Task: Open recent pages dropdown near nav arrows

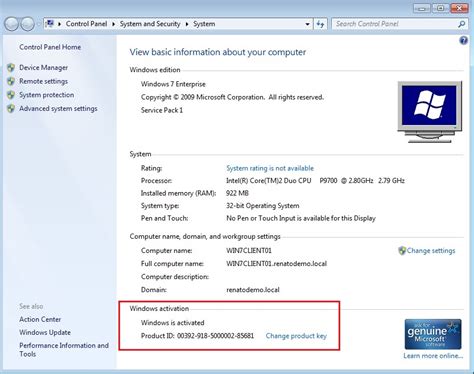Action: (38, 24)
